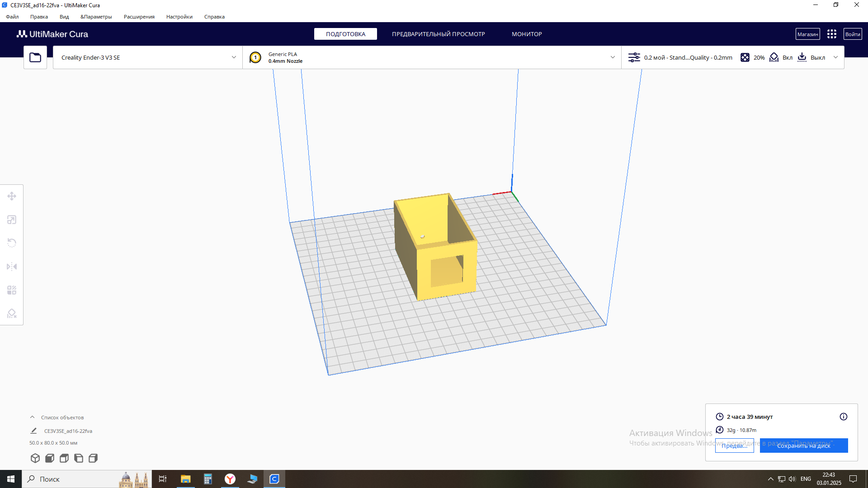Collapse the 'Список объектов' object list
Screen dimensions: 868x488
[32, 417]
